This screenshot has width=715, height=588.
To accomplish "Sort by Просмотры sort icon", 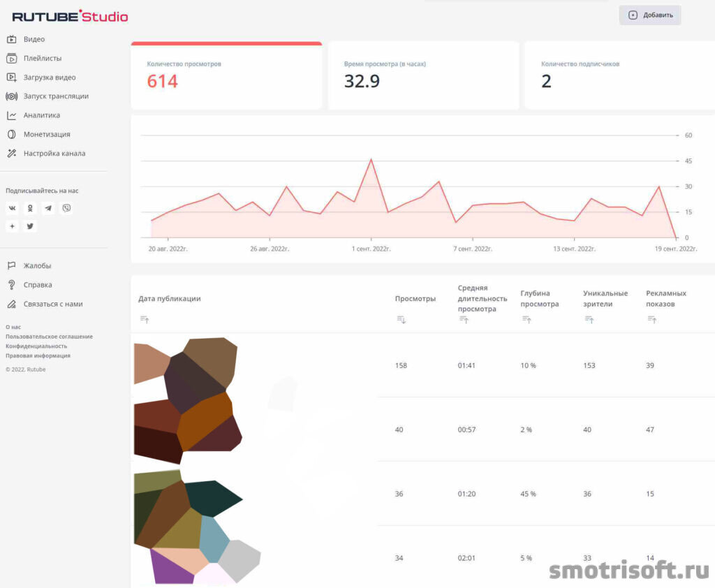I will pos(401,319).
